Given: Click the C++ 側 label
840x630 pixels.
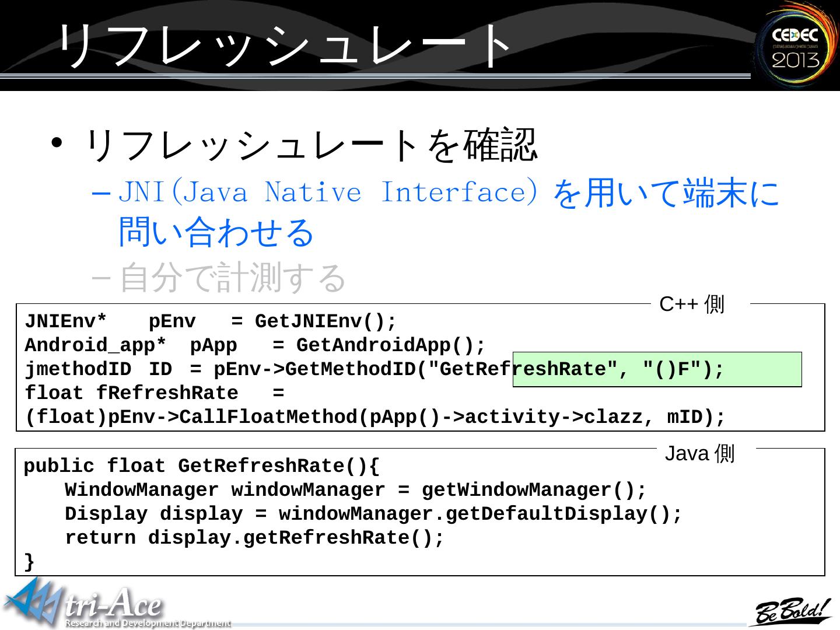Looking at the screenshot, I should [691, 304].
